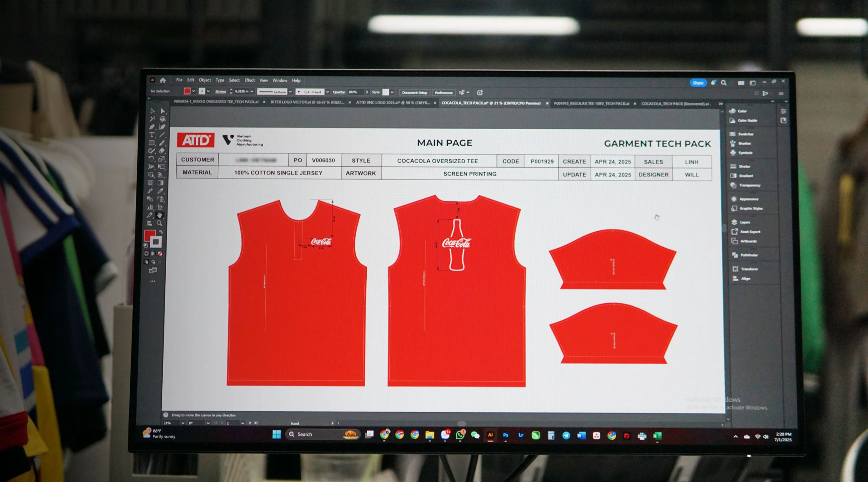
Task: Expand stroke weight dropdown arrow
Action: (252, 92)
